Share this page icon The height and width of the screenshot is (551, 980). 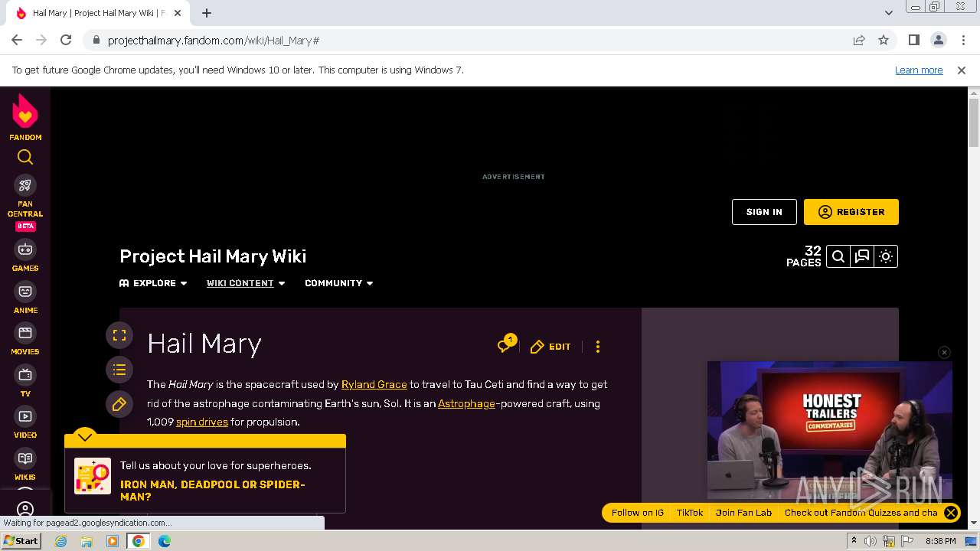point(859,40)
